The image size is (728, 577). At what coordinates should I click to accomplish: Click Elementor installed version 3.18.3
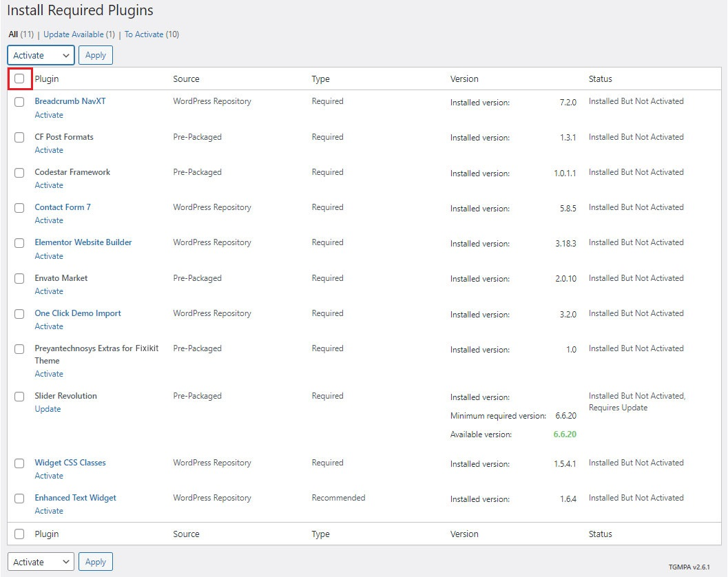[565, 243]
